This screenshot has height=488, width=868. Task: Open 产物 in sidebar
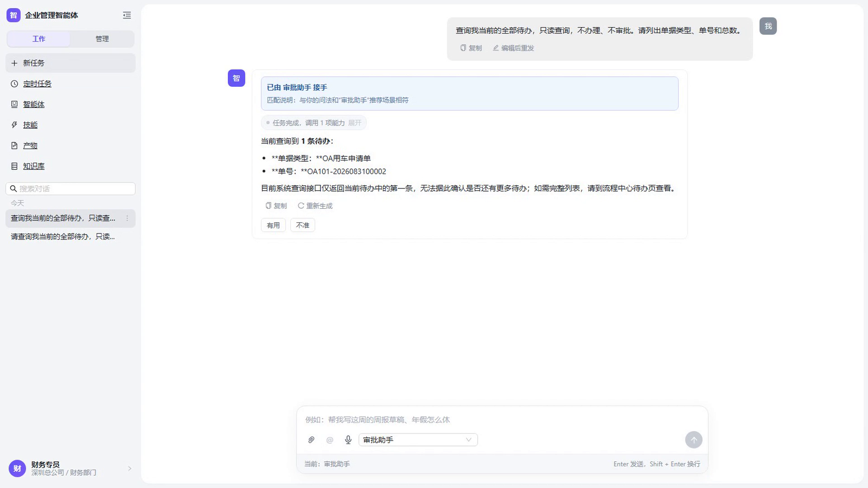pyautogui.click(x=30, y=145)
